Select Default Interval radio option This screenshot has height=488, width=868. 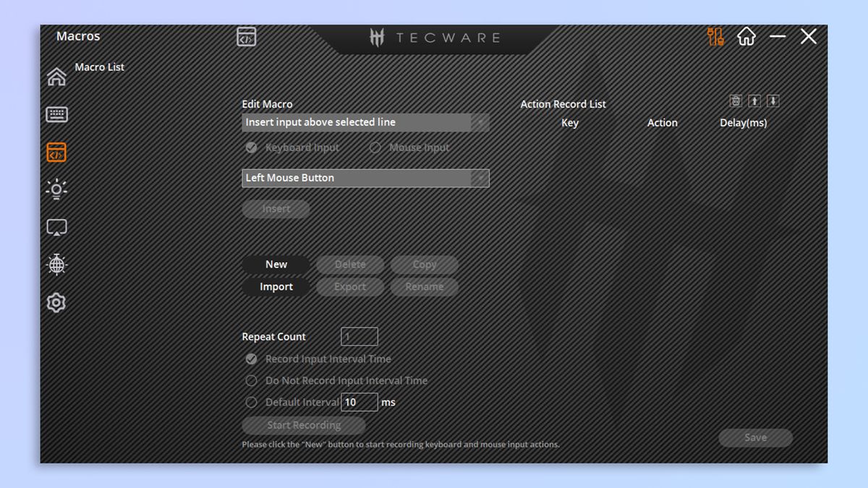pos(251,402)
